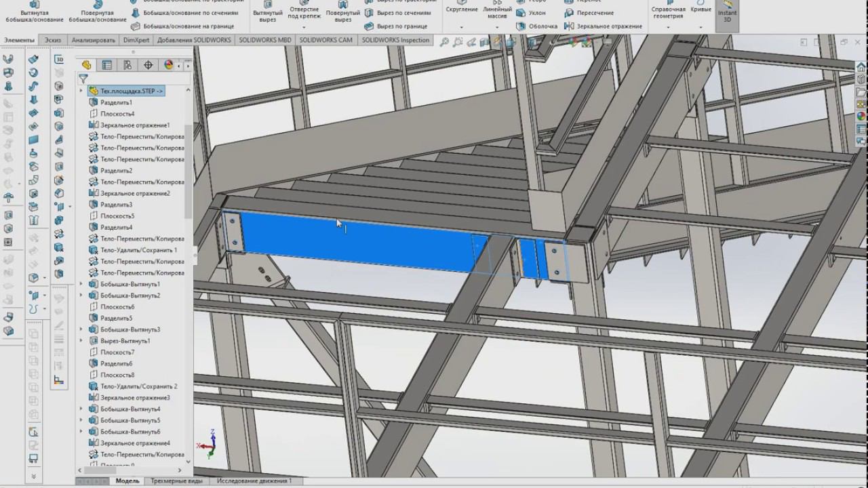Select Повернутый вырез tool

(x=342, y=12)
